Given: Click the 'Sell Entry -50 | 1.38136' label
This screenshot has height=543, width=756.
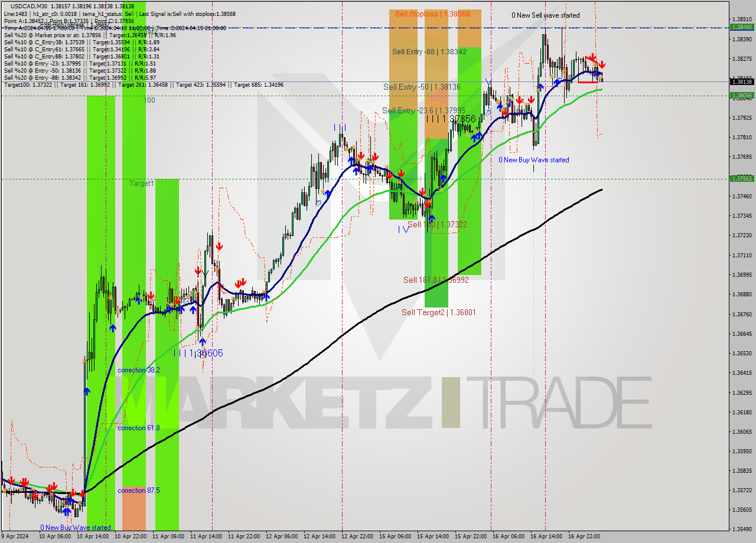Looking at the screenshot, I should [422, 87].
